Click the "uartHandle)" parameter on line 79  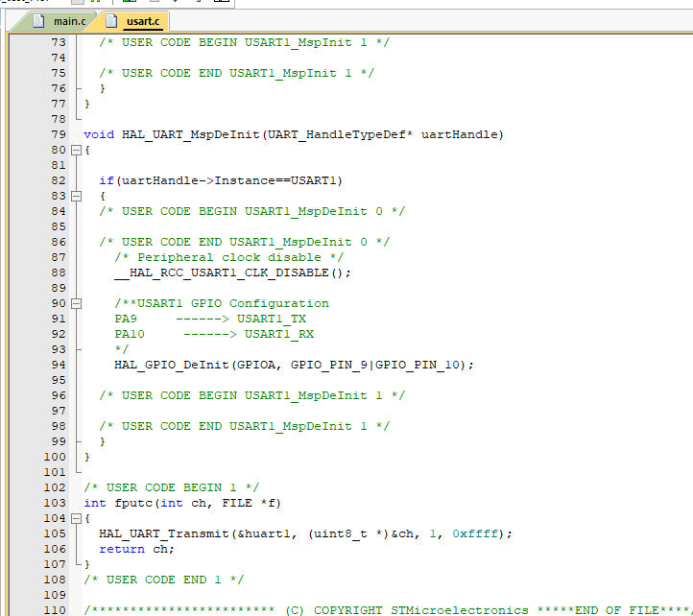click(463, 134)
